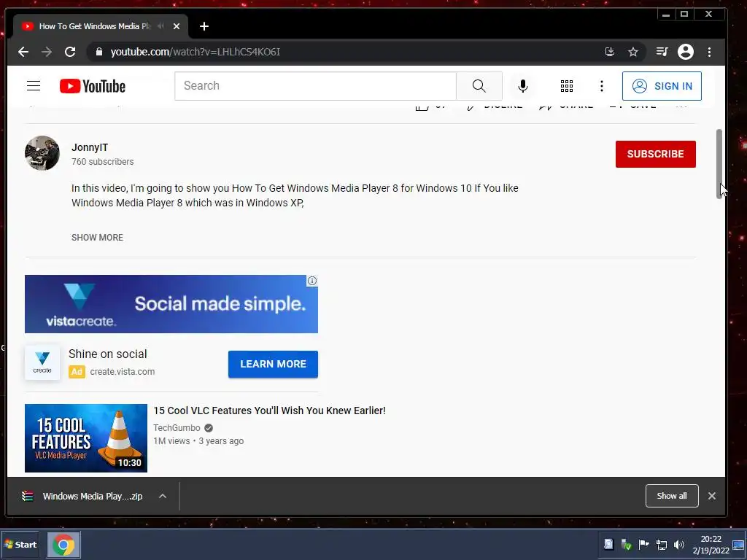747x560 pixels.
Task: Click the verified badge next to TechGumbo
Action: click(208, 427)
